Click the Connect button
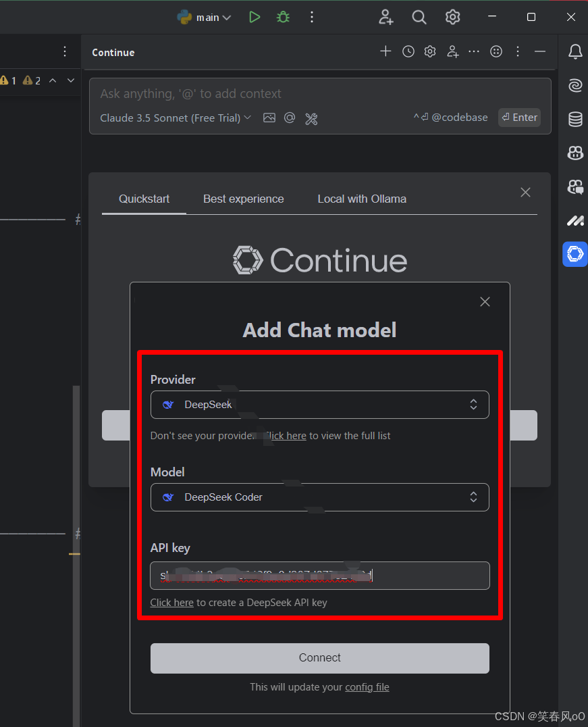The height and width of the screenshot is (727, 588). tap(320, 658)
